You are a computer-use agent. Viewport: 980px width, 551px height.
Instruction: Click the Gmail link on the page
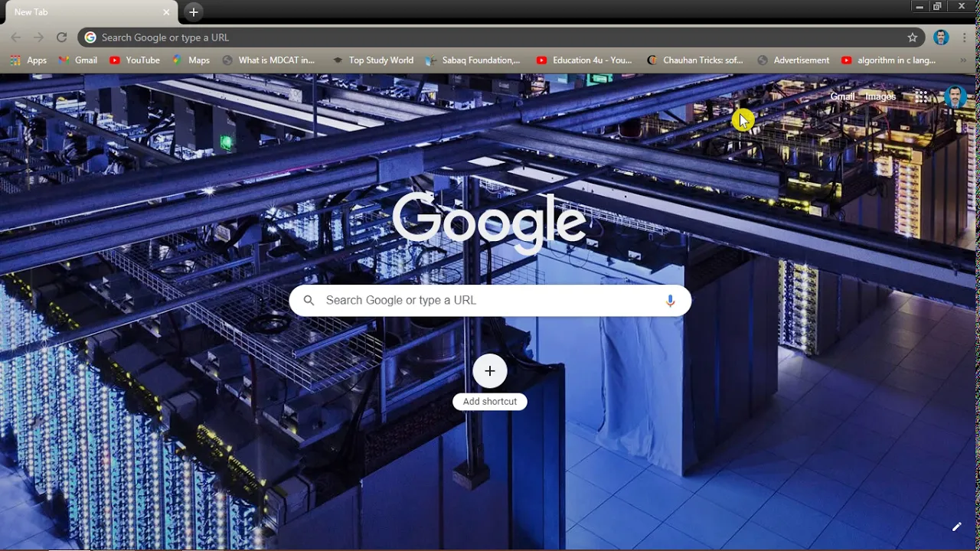tap(842, 96)
